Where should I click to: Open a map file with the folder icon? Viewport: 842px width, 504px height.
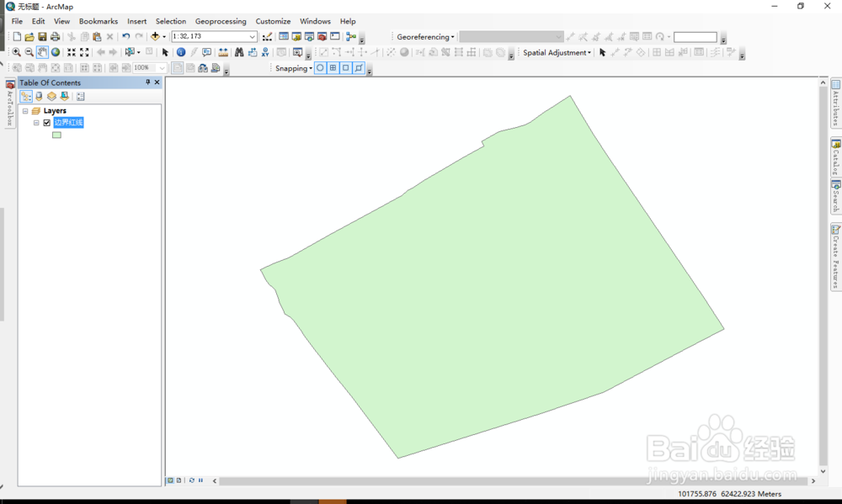click(x=29, y=36)
